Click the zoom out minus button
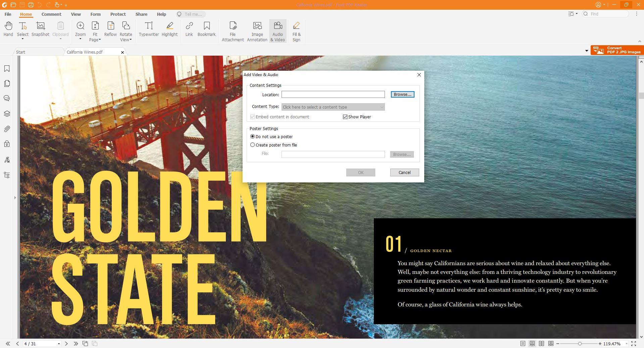This screenshot has height=348, width=644. pyautogui.click(x=558, y=344)
